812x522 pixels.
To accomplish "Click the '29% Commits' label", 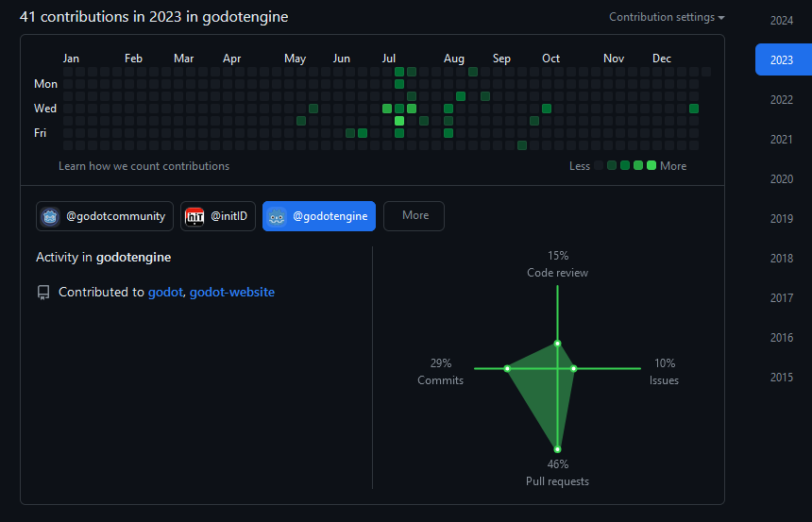I will (x=441, y=372).
